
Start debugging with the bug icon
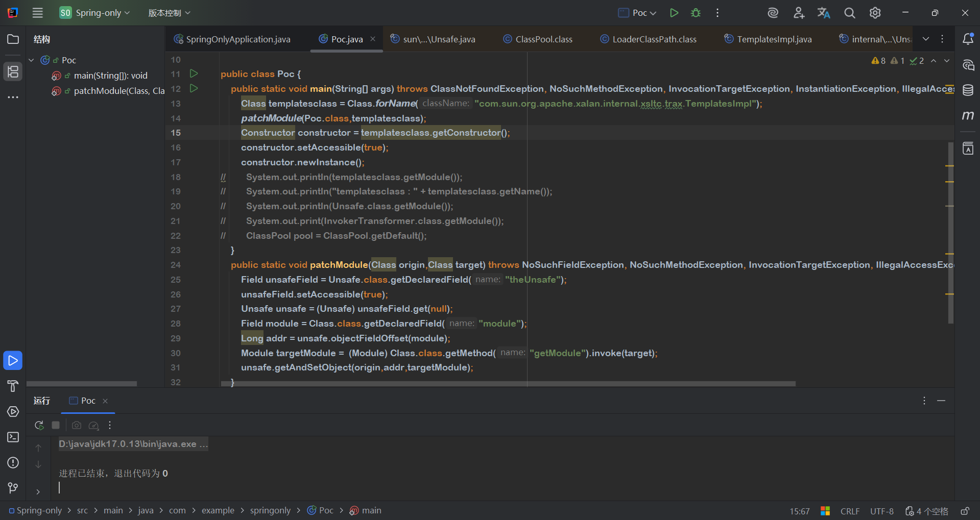(x=696, y=13)
